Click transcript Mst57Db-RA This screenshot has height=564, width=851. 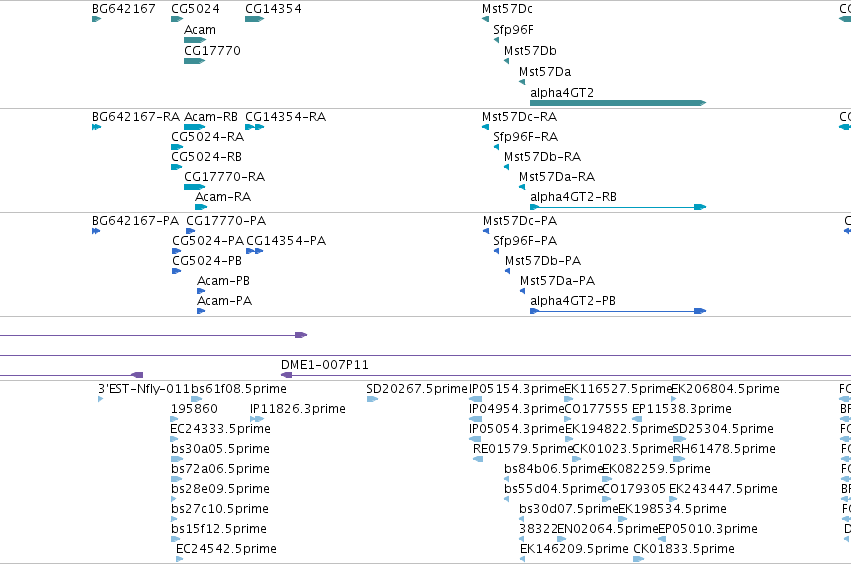542,157
